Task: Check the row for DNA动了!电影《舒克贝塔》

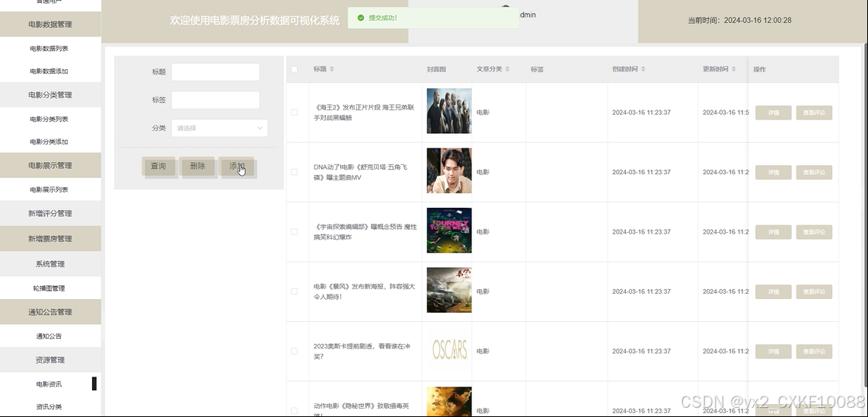Action: tap(295, 172)
